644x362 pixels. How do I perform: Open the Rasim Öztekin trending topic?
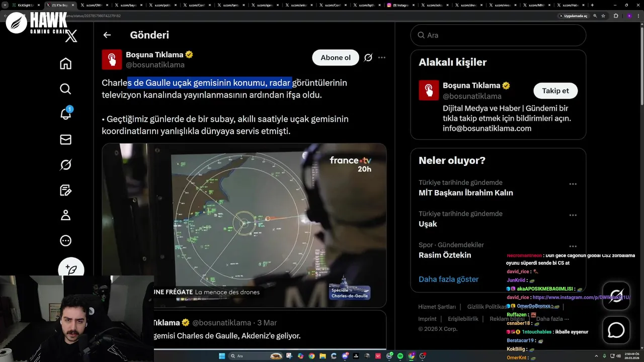(445, 255)
